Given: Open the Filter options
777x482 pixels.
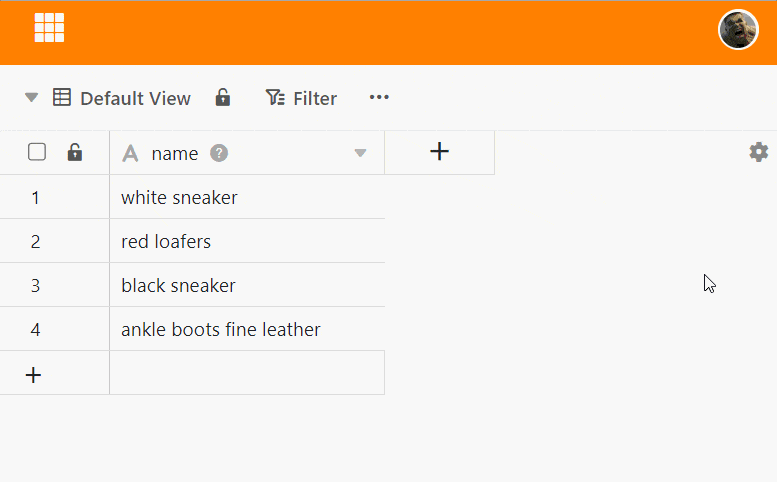Looking at the screenshot, I should point(301,98).
